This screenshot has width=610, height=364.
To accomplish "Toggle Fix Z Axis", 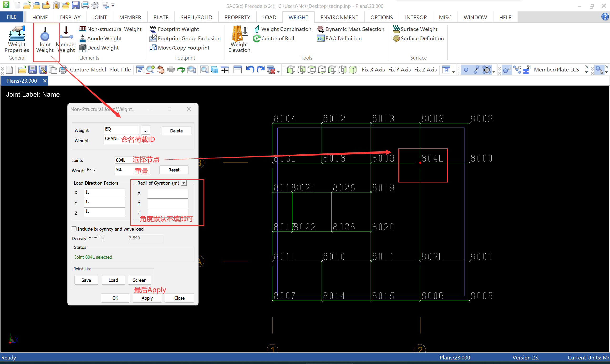I will (425, 70).
